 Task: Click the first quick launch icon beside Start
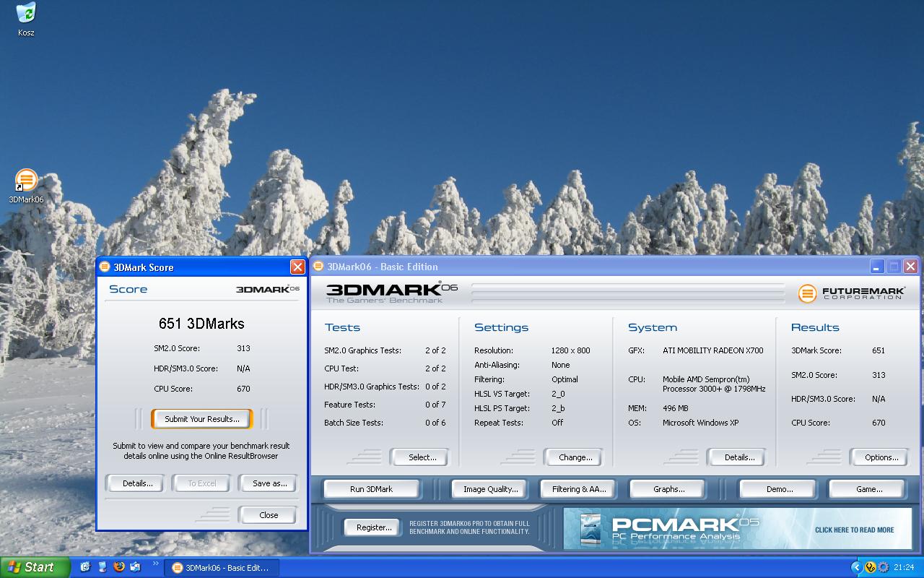pyautogui.click(x=85, y=567)
